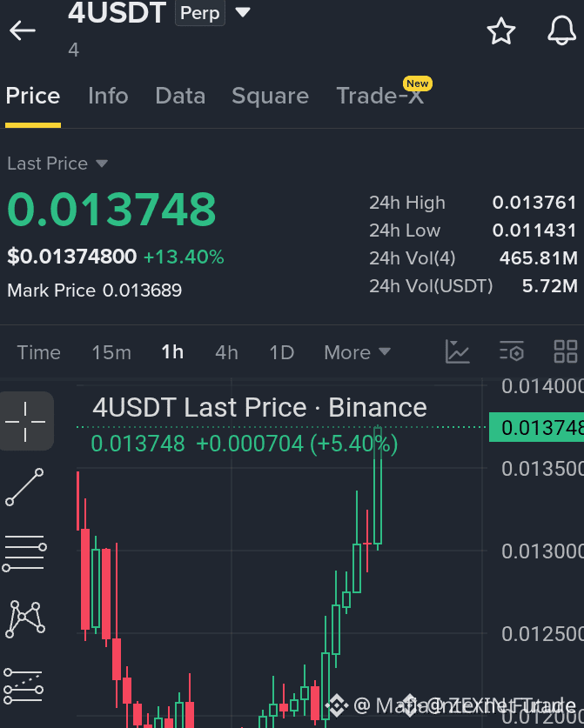Tap the +13.40% change percentage

[x=184, y=257]
